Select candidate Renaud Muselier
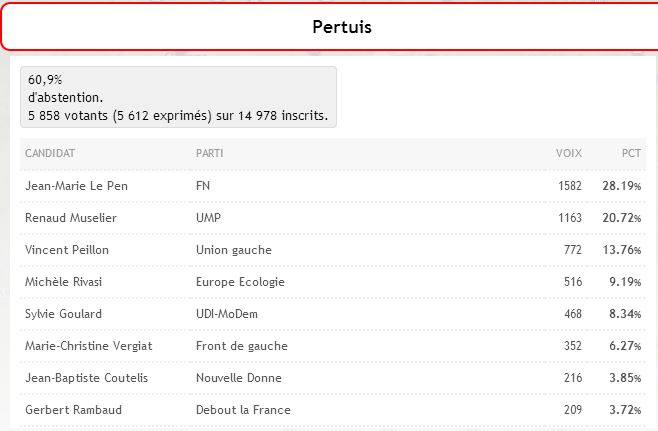 pos(71,218)
